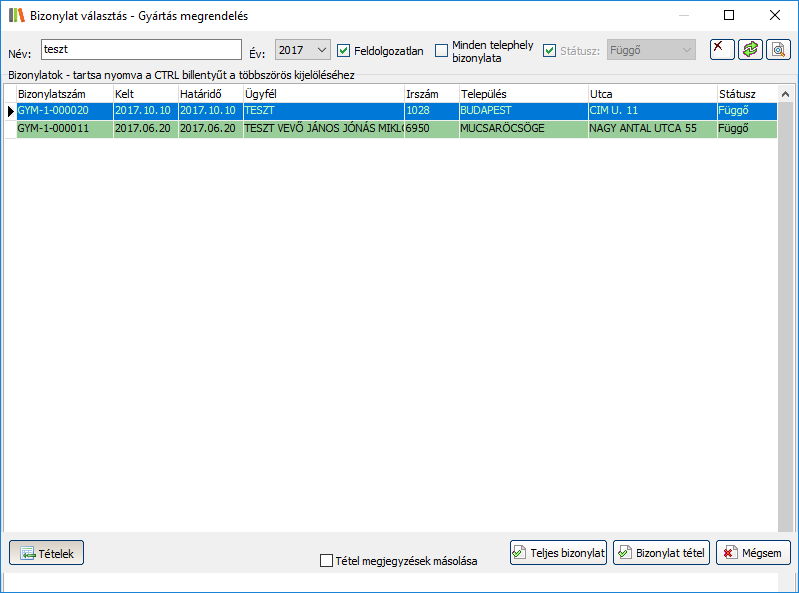Click the green refresh arrows icon

750,50
